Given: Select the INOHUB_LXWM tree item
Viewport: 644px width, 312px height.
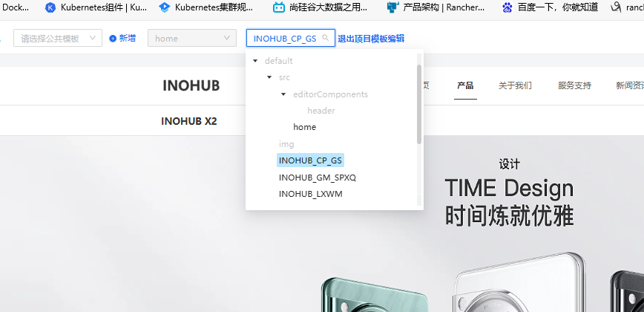Looking at the screenshot, I should click(x=310, y=194).
